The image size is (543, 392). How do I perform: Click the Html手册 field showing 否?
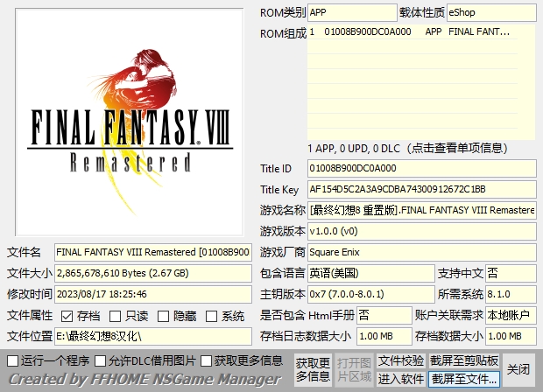click(x=384, y=315)
